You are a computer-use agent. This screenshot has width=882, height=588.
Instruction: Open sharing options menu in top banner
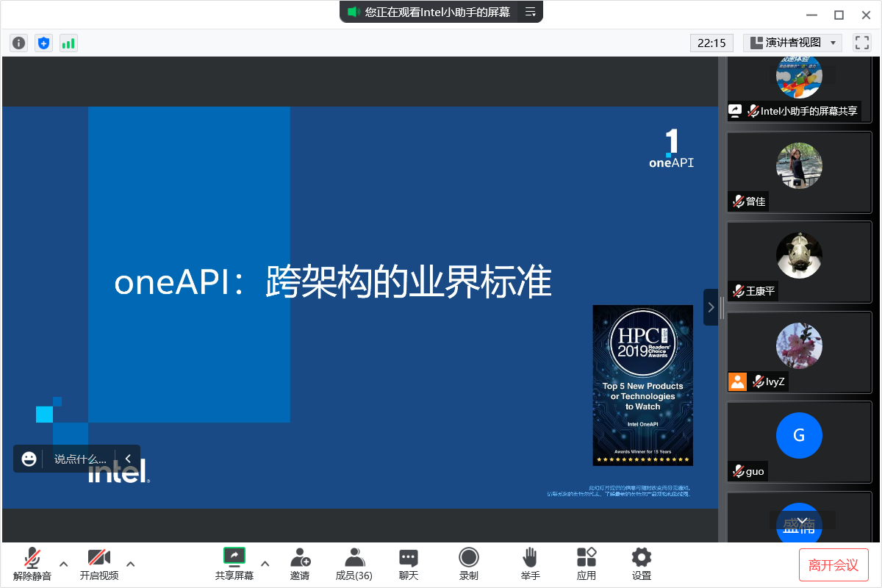click(530, 12)
